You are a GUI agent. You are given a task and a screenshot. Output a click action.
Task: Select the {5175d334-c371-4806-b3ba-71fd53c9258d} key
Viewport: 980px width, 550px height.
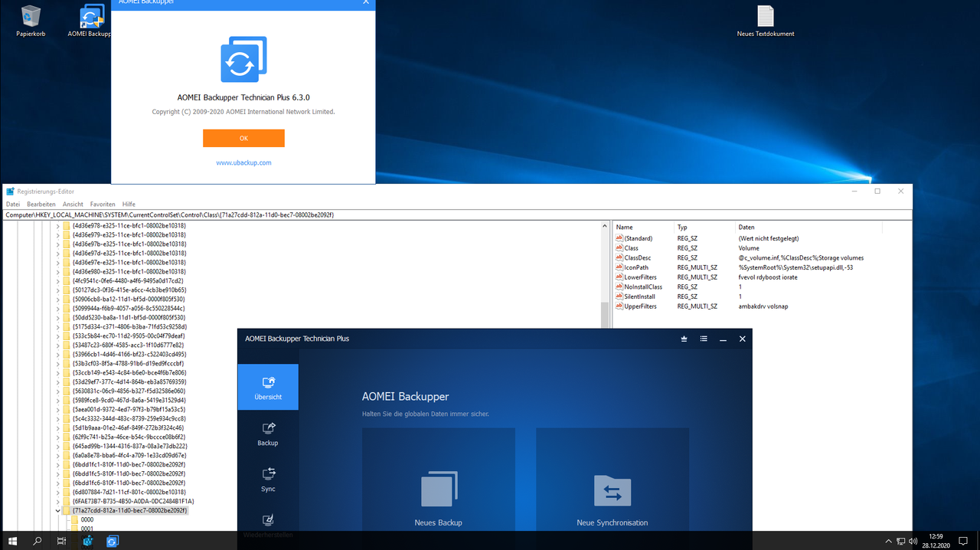(x=129, y=327)
